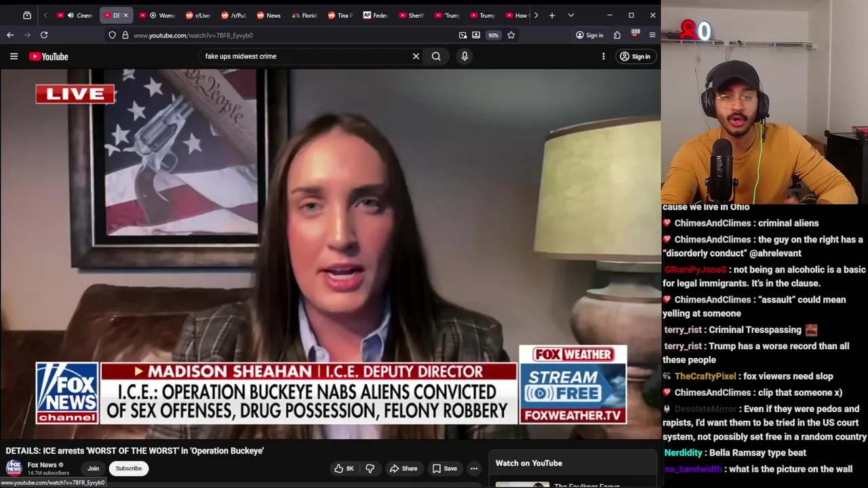View site info via the padlock icon
This screenshot has height=488, width=868.
pos(125,35)
